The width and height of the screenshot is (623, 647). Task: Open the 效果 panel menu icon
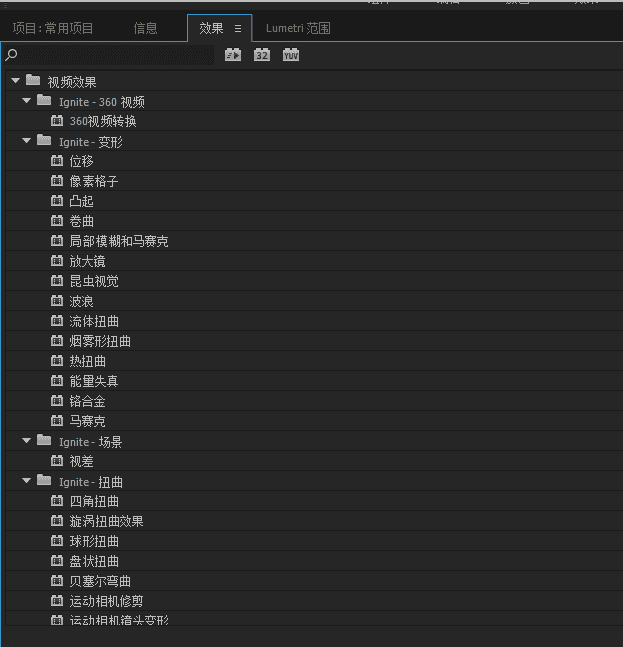(238, 28)
